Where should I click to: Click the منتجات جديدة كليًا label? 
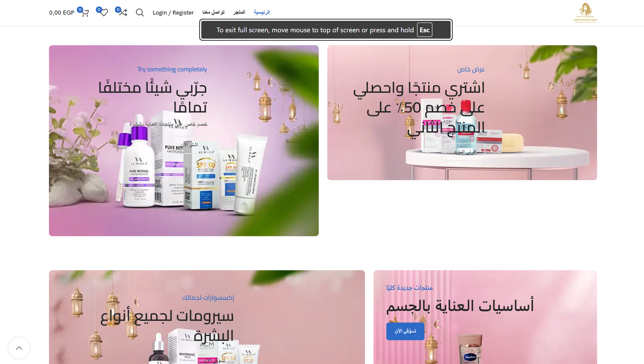(x=410, y=288)
